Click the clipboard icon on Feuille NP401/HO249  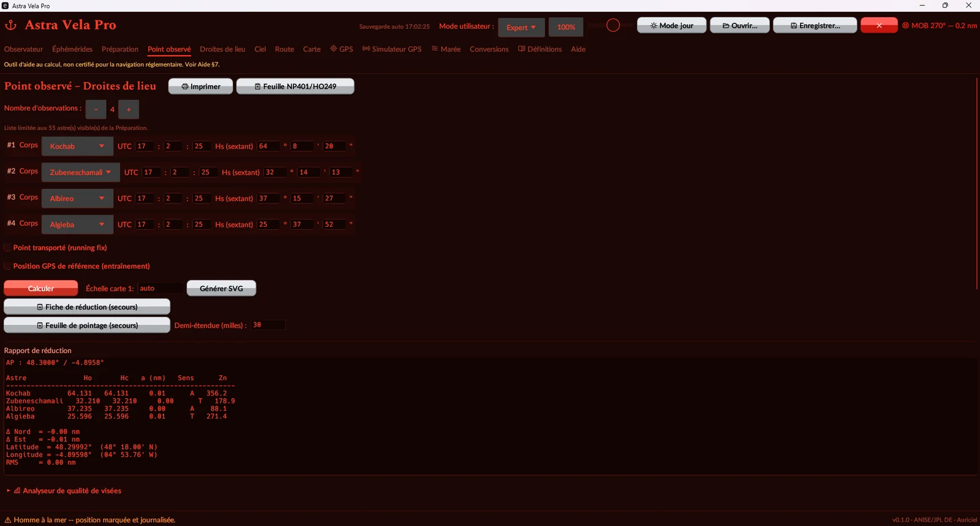tap(258, 86)
